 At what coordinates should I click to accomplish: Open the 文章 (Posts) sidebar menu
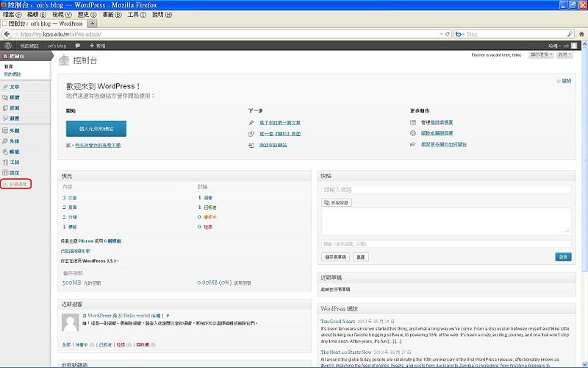pos(15,87)
